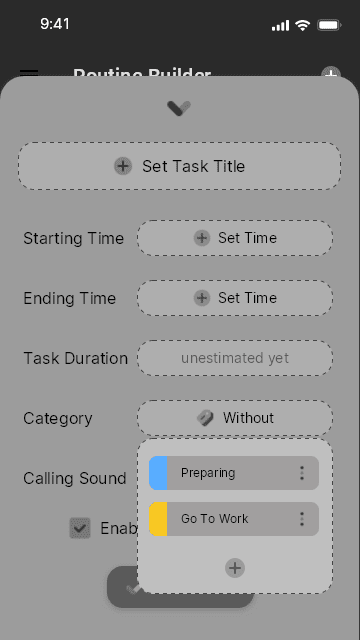The height and width of the screenshot is (640, 360).
Task: Select the Preparing category
Action: (234, 473)
